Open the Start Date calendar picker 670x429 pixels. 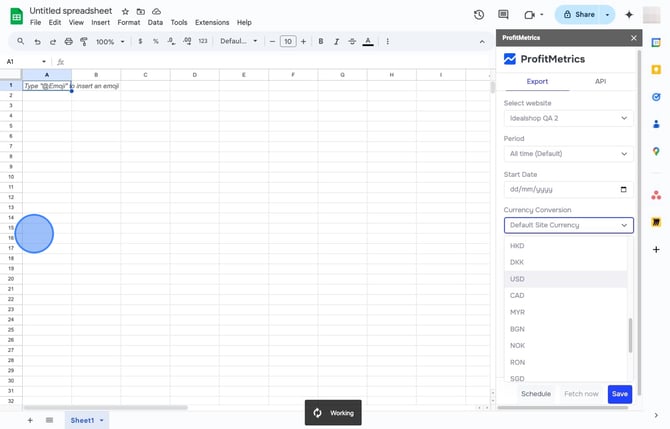pos(623,189)
